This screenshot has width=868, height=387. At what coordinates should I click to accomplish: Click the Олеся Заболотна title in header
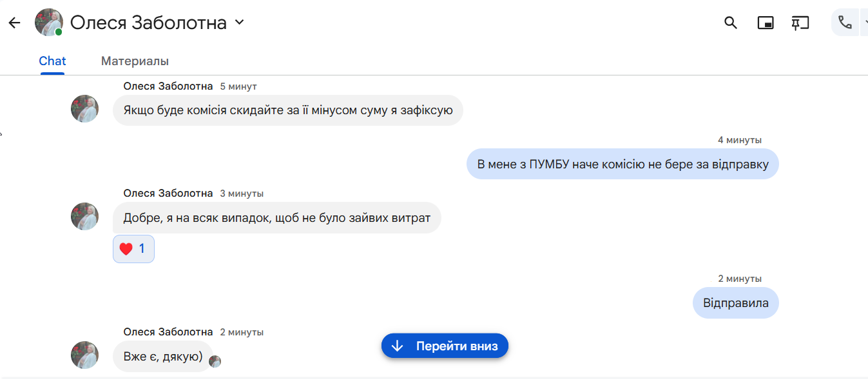[x=148, y=23]
